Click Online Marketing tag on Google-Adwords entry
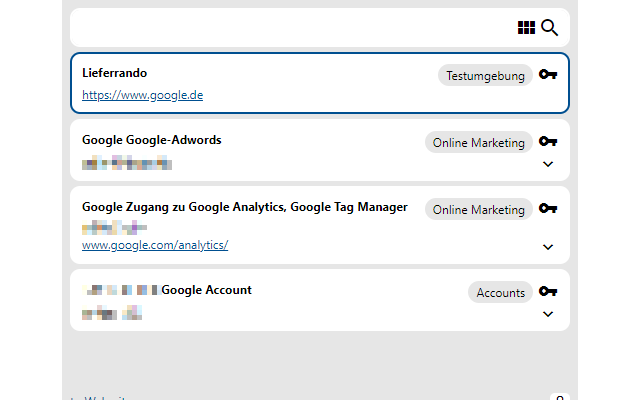640x400 pixels. click(478, 142)
